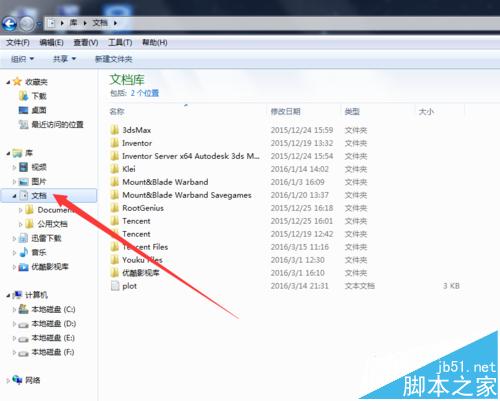Select the 计算机 icon in the sidebar

coord(17,295)
